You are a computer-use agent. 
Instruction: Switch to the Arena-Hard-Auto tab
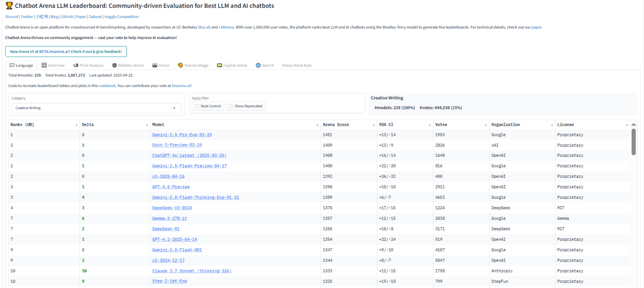(296, 65)
